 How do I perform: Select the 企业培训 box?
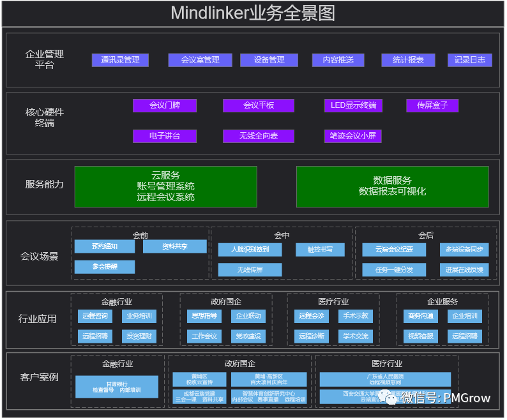[465, 316]
